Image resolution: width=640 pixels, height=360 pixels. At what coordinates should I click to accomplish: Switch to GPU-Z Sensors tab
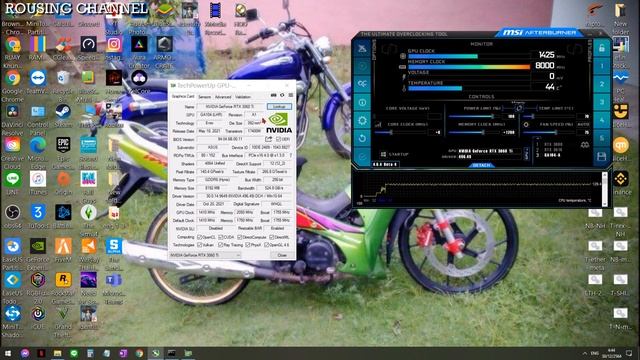[x=204, y=97]
